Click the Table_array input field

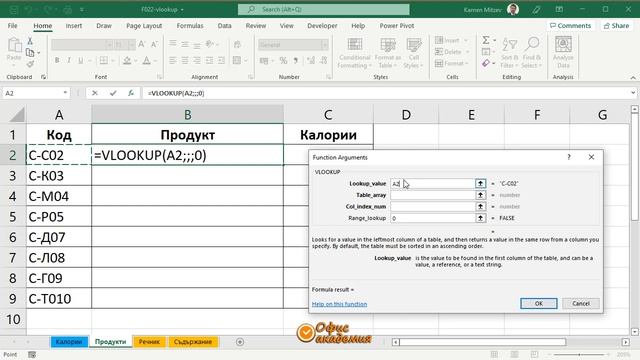click(x=433, y=195)
